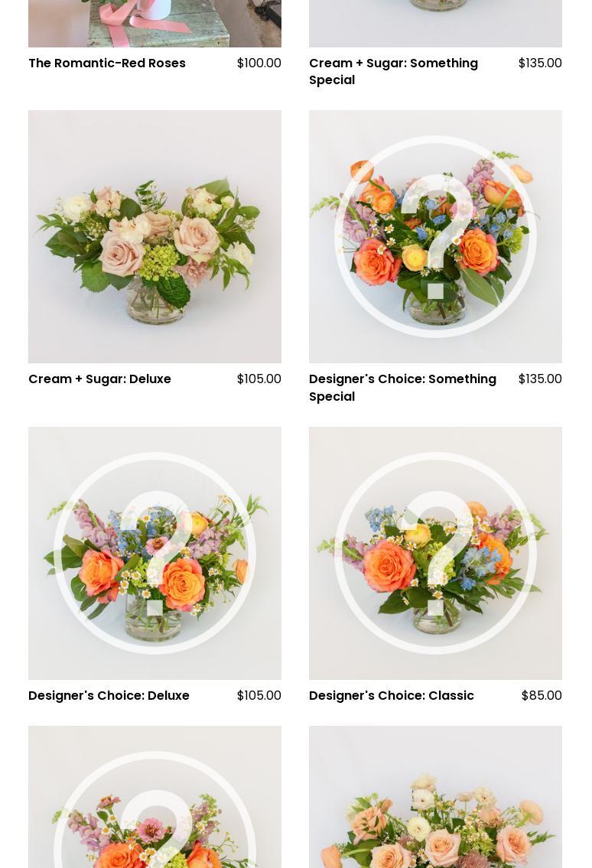Open the Designer's Choice: Classic title
Image resolution: width=592 pixels, height=868 pixels.
[x=392, y=696]
